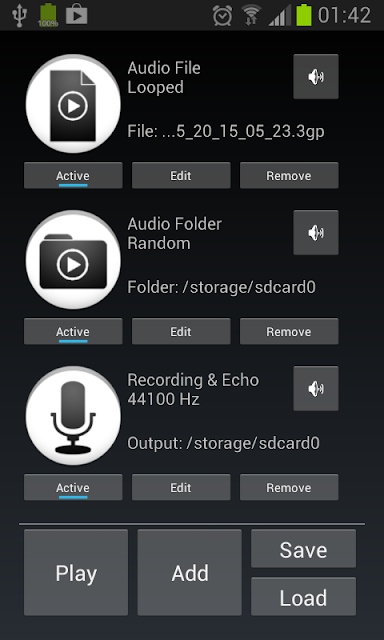The height and width of the screenshot is (640, 384).
Task: Tap the Play Store notification icon
Action: point(77,16)
